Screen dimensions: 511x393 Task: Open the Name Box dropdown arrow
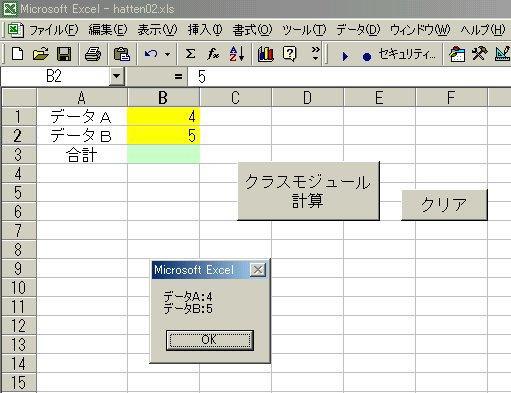point(116,76)
